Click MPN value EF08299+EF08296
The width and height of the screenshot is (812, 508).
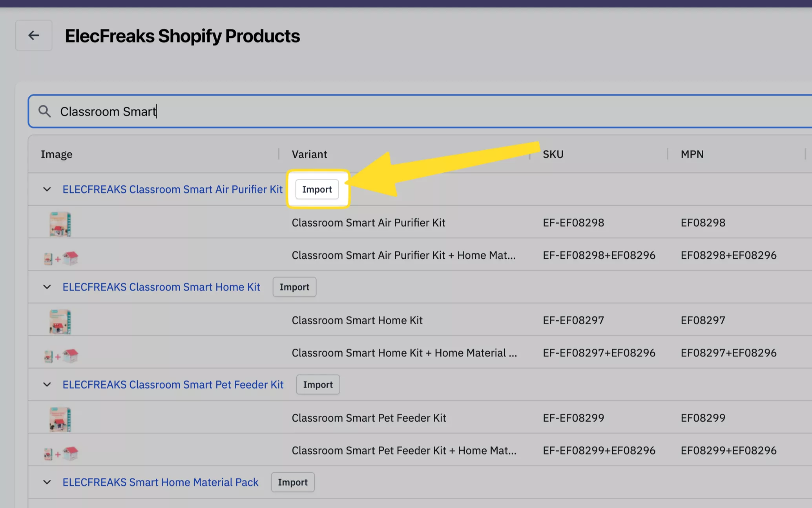click(x=728, y=450)
